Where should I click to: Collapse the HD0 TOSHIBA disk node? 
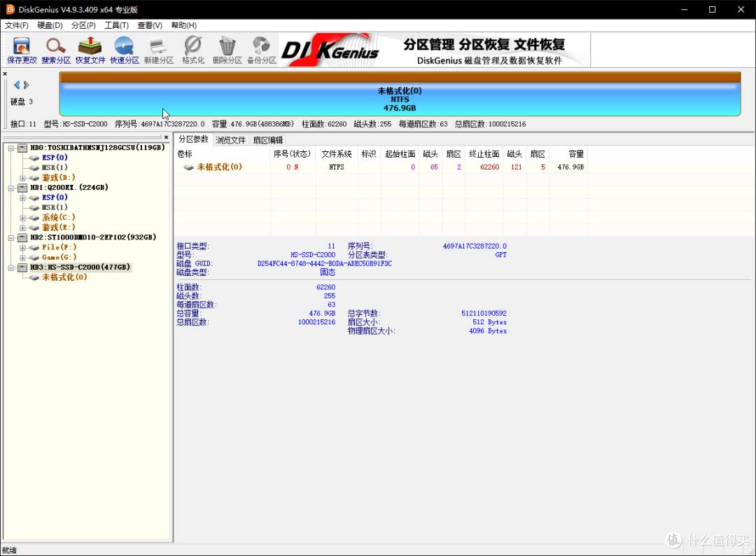(x=10, y=148)
